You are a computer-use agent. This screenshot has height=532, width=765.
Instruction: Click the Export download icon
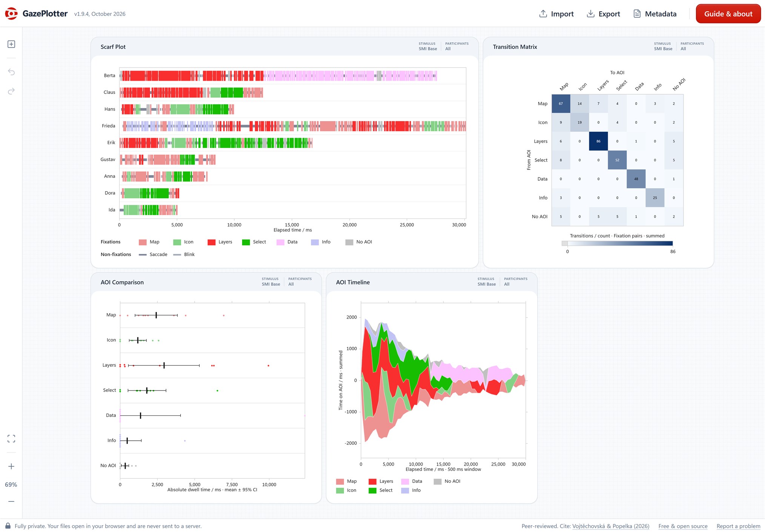[590, 14]
